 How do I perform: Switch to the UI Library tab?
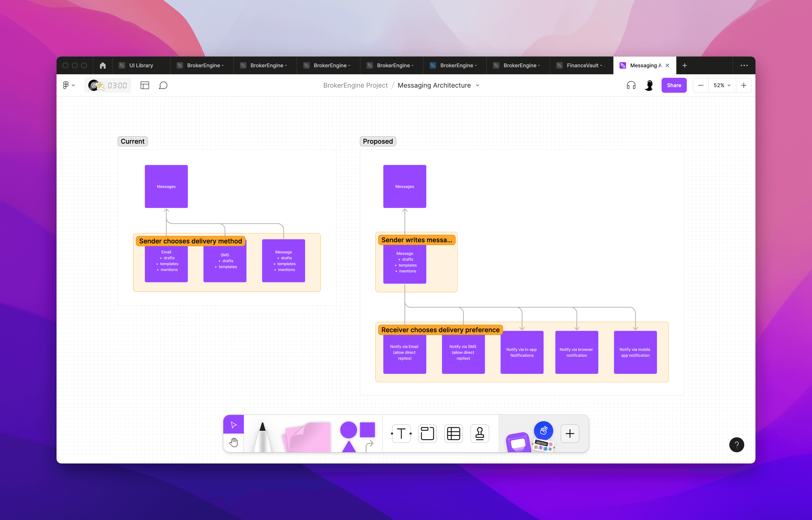pos(141,65)
